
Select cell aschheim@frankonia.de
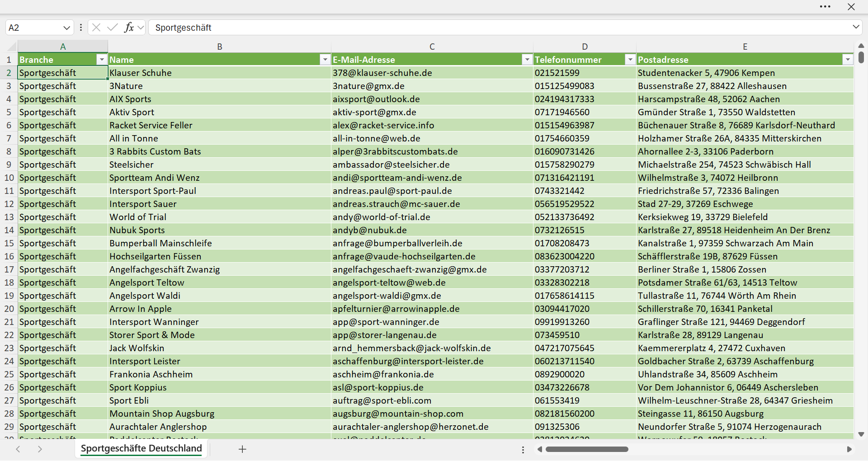click(432, 374)
